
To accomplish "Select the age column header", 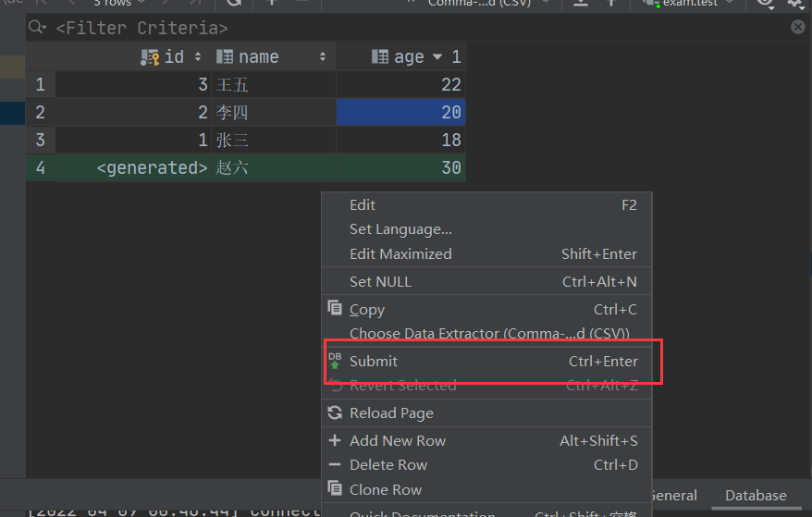I will pos(400,56).
